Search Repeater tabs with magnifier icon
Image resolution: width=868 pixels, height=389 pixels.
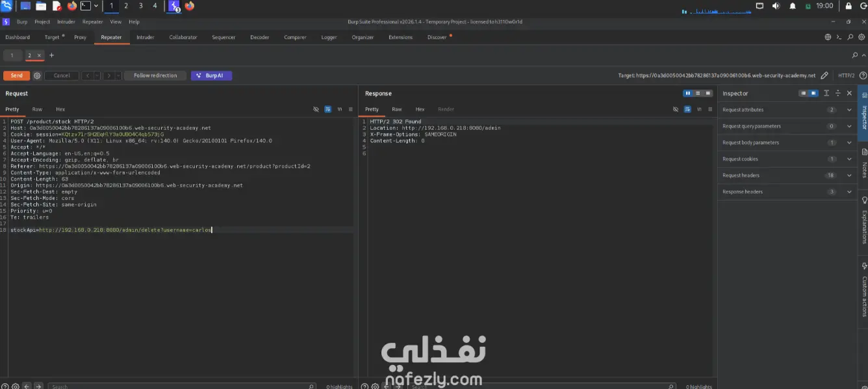point(855,55)
